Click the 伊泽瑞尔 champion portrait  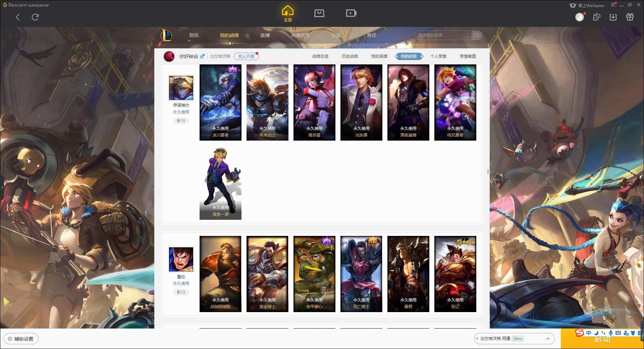181,88
